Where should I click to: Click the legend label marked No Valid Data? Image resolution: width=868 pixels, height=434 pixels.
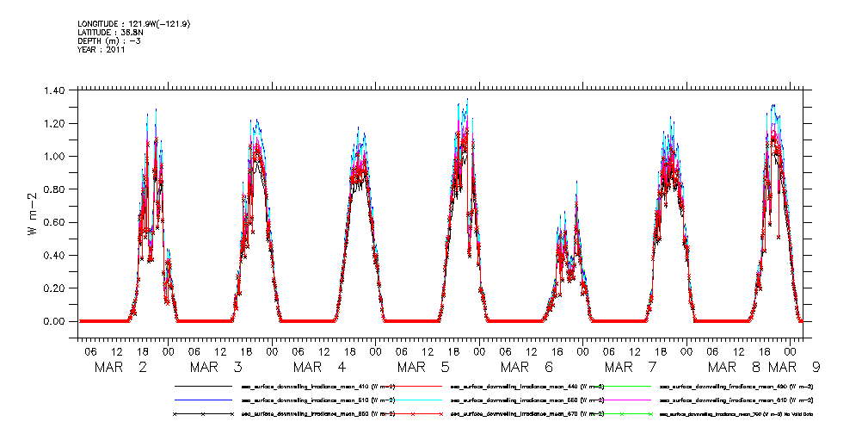[x=736, y=414]
